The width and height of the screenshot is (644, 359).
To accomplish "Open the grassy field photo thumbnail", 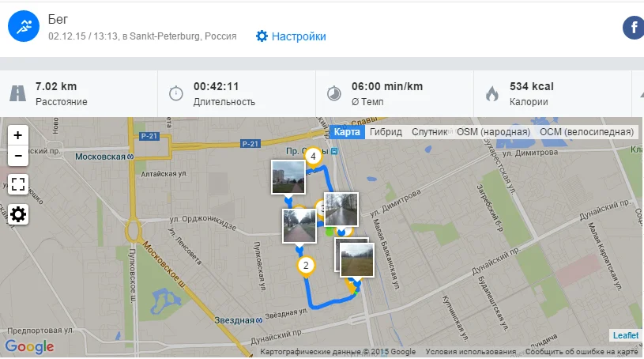I will click(357, 260).
